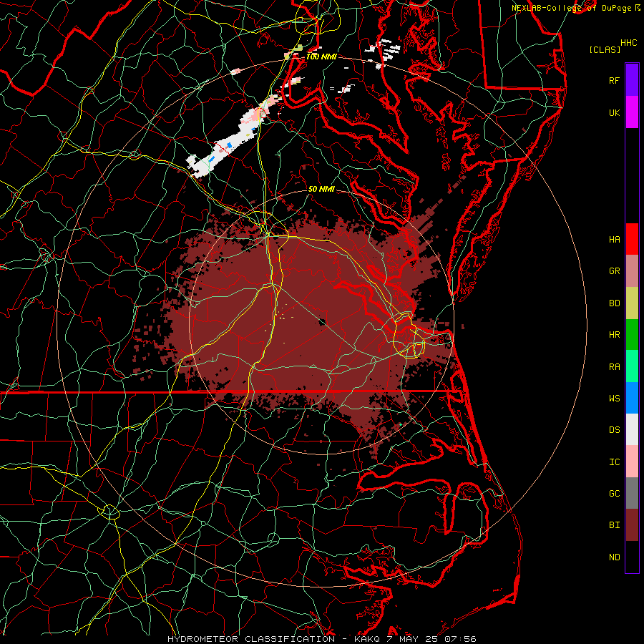
Task: Click the 100 NMI range ring label
Action: pos(321,57)
